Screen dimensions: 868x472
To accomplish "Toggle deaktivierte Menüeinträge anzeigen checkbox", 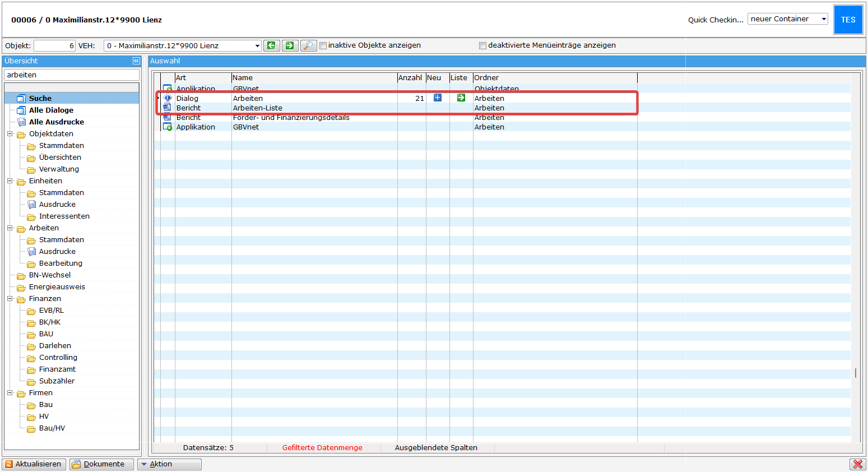I will (x=482, y=46).
